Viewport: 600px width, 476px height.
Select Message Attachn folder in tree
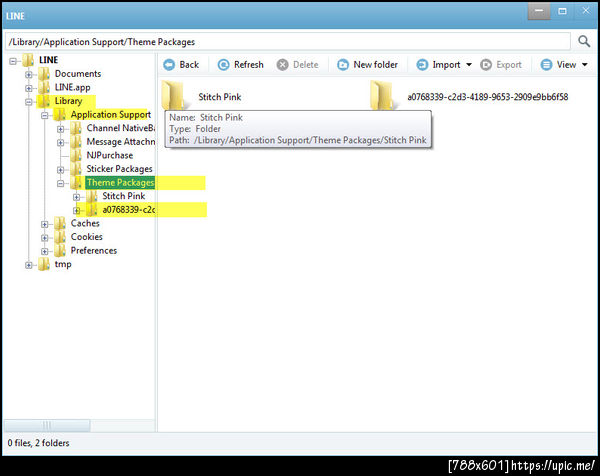coord(121,142)
